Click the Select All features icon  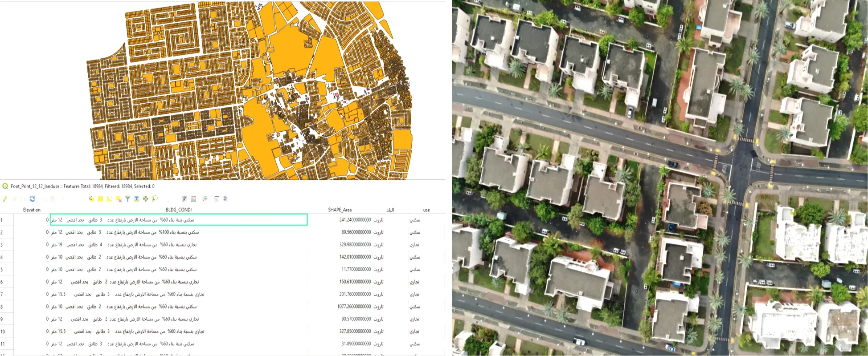(101, 199)
